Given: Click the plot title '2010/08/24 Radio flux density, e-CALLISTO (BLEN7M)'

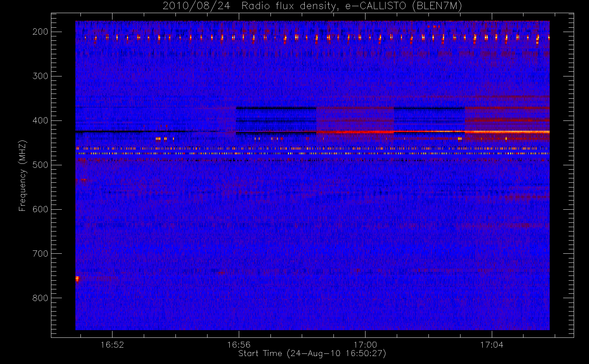Looking at the screenshot, I should click(x=312, y=6).
